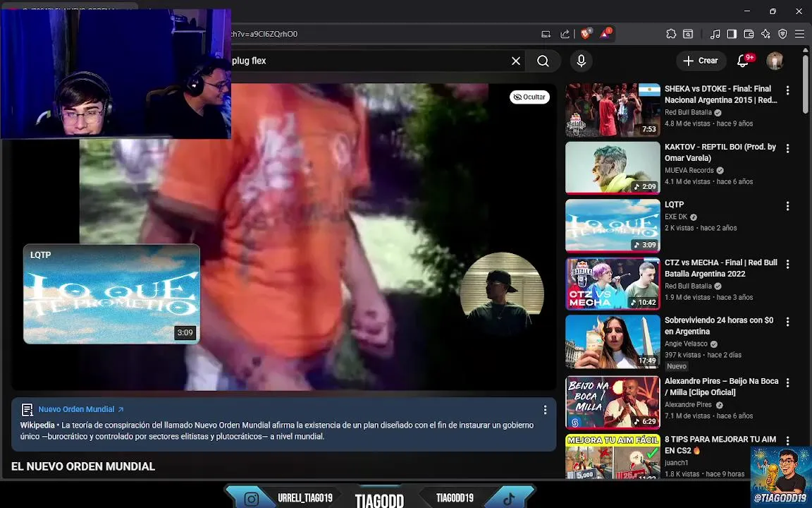Click the install/cast screen icon in address bar
The image size is (812, 508).
pyautogui.click(x=546, y=34)
